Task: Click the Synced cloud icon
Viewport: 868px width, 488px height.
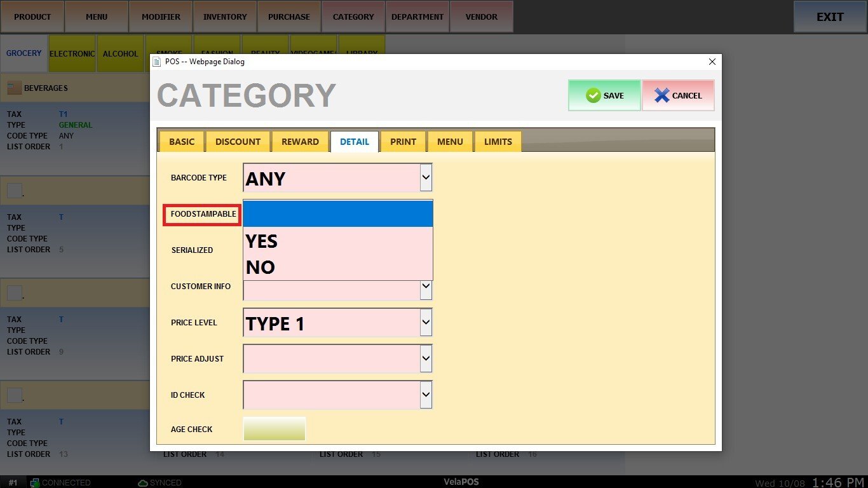Action: [143, 483]
